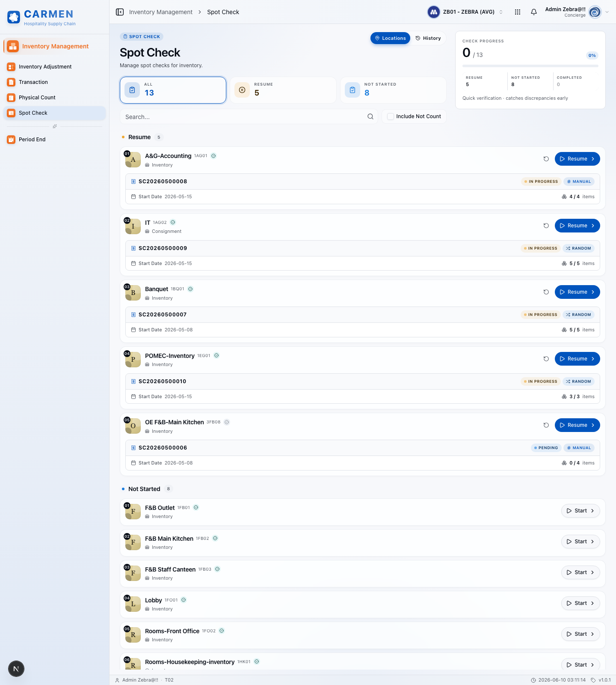This screenshot has height=685, width=616.
Task: Click the Next.js dev tools badge
Action: [x=16, y=669]
